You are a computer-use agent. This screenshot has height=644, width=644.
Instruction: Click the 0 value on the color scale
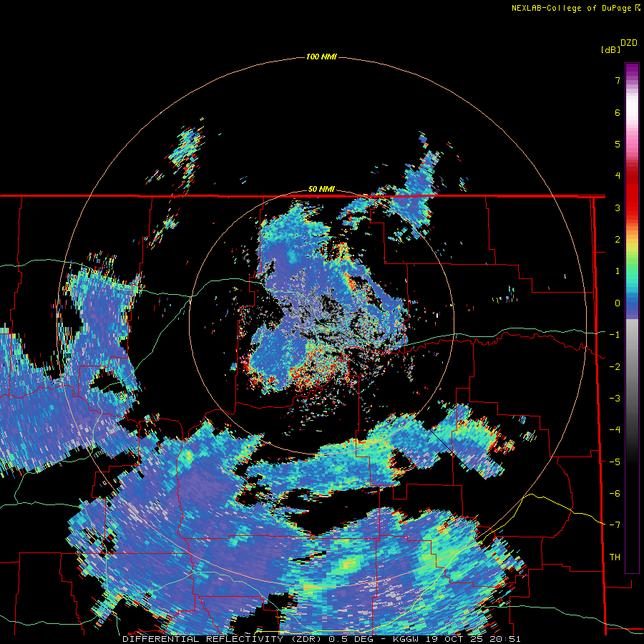pos(618,303)
